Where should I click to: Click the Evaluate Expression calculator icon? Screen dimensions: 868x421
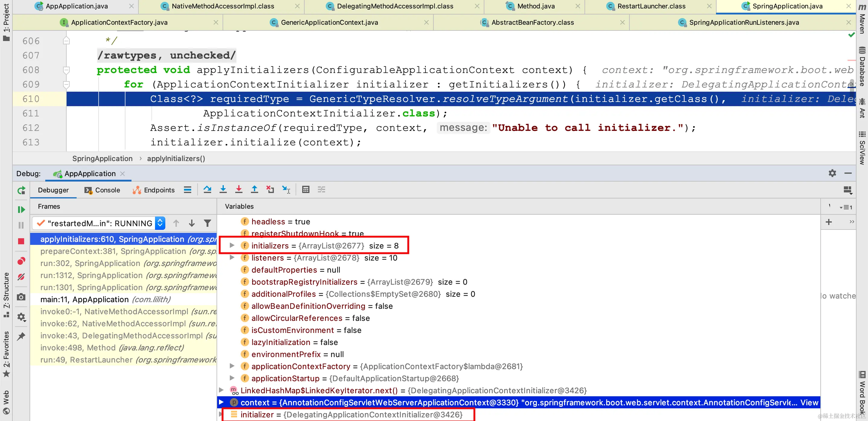[x=306, y=190]
